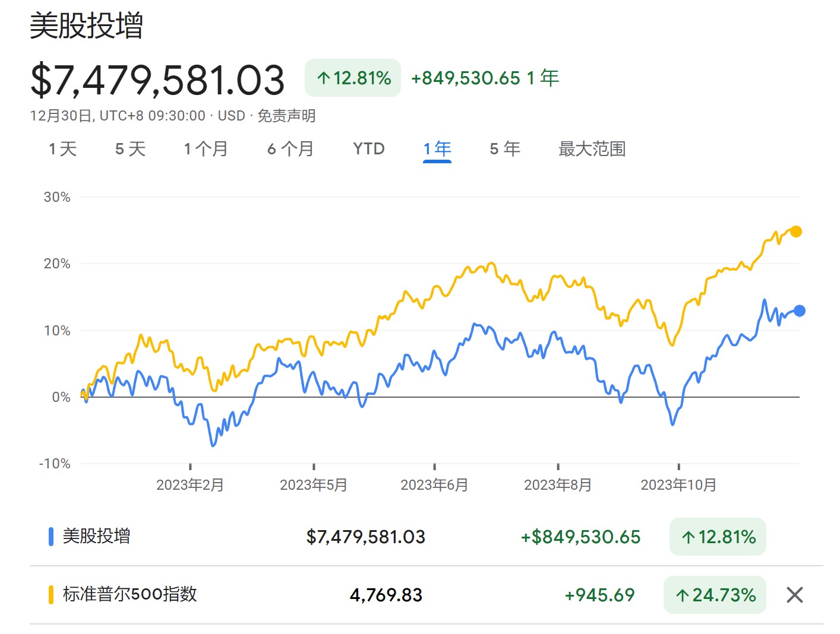Click the 24.73% gain badge
The image size is (840, 634).
(715, 595)
